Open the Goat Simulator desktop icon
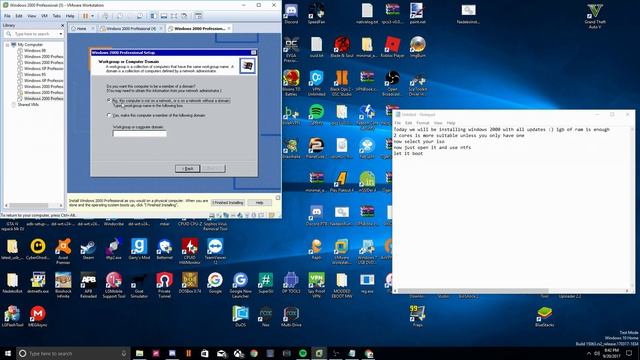Image resolution: width=640 pixels, height=360 pixels. pyautogui.click(x=139, y=285)
